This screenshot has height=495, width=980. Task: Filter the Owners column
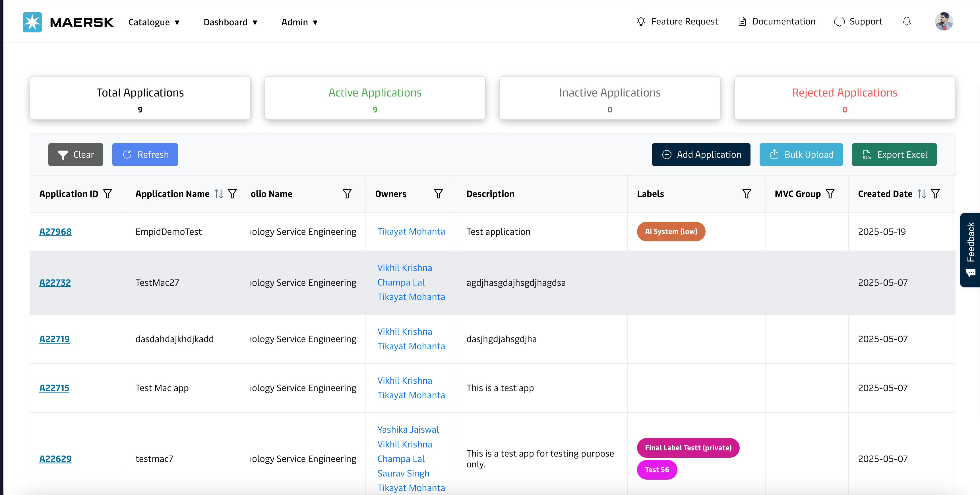[438, 194]
